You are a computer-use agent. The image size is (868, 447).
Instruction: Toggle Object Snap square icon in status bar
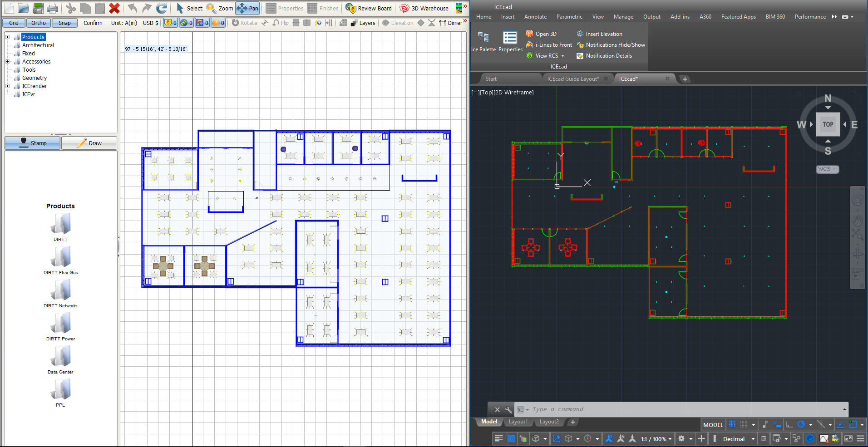pos(853,424)
